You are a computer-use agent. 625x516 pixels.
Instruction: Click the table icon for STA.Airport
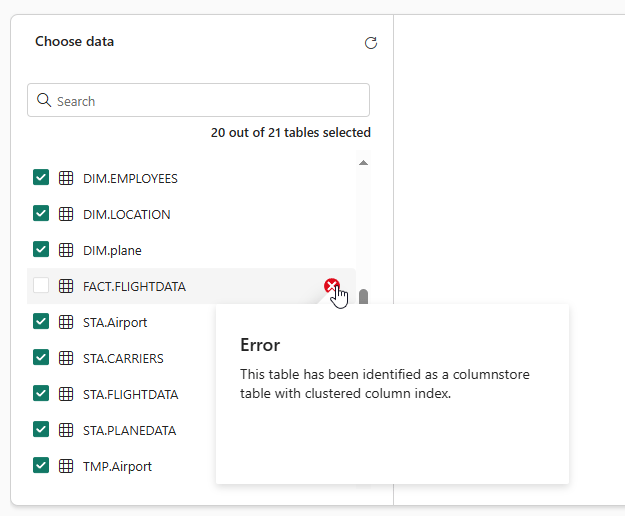[66, 322]
